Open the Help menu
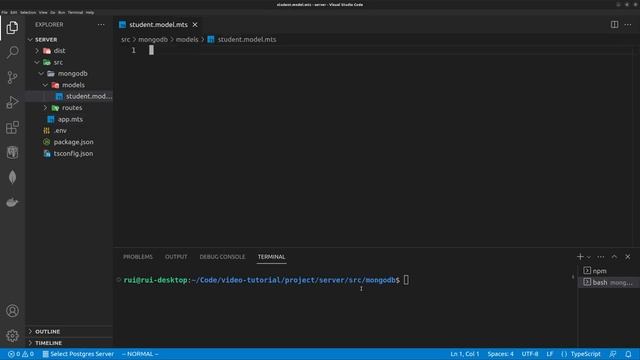 click(x=89, y=13)
